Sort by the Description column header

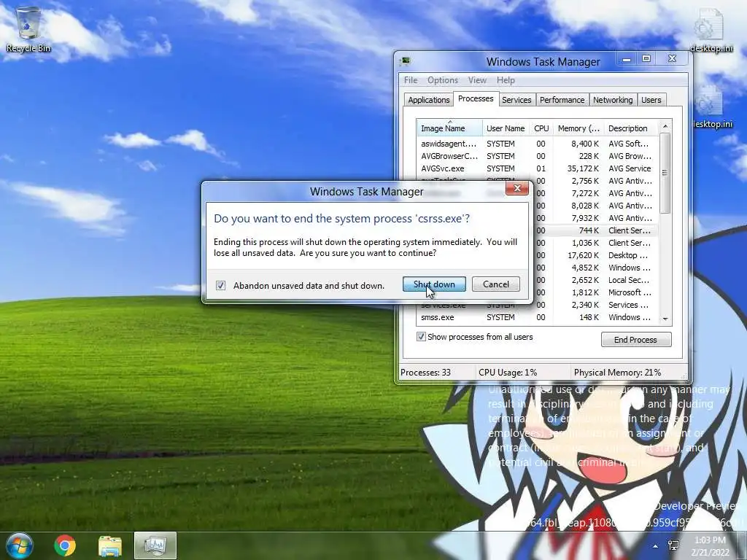631,128
